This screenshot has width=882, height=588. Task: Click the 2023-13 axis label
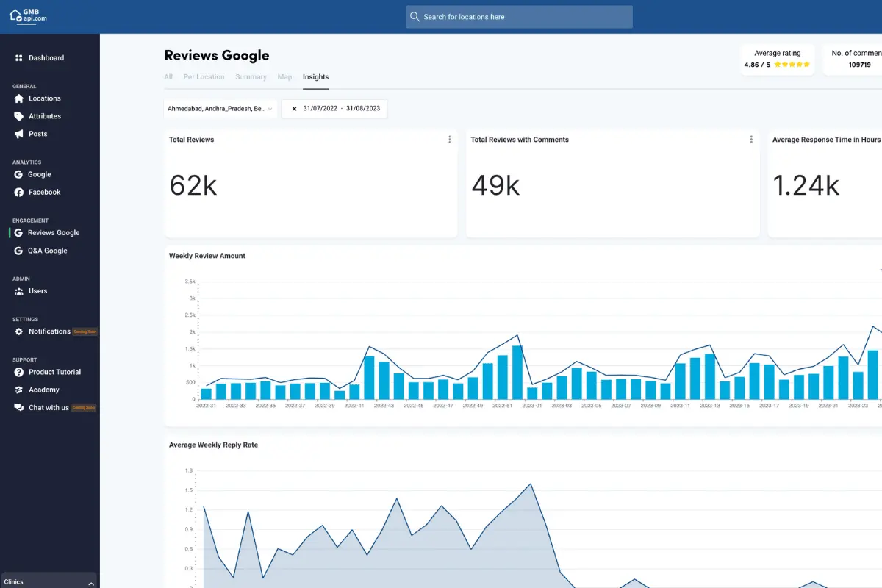tap(711, 406)
